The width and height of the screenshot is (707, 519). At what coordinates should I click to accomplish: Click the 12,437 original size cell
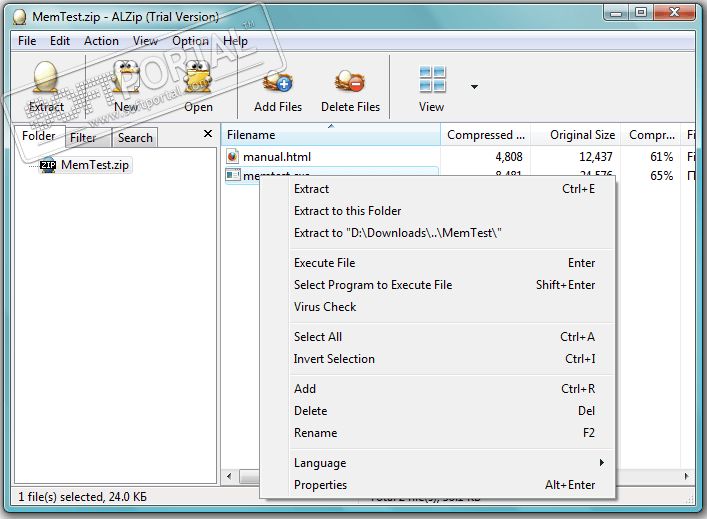point(596,157)
